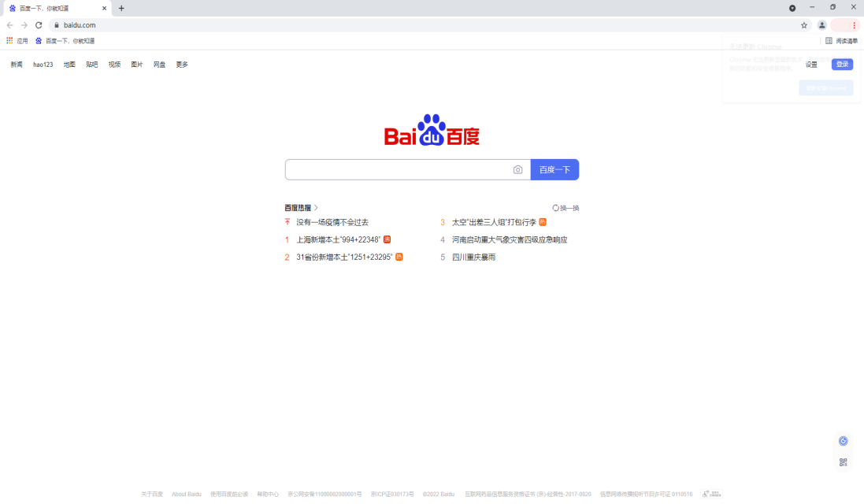This screenshot has width=864, height=504.
Task: Open the 应用 apps grid shortcut
Action: pyautogui.click(x=17, y=41)
